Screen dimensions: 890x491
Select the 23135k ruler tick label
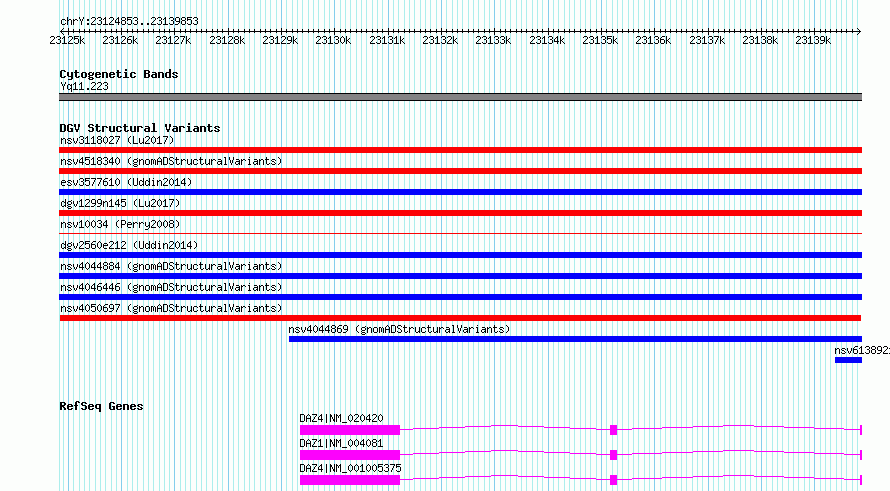click(600, 40)
